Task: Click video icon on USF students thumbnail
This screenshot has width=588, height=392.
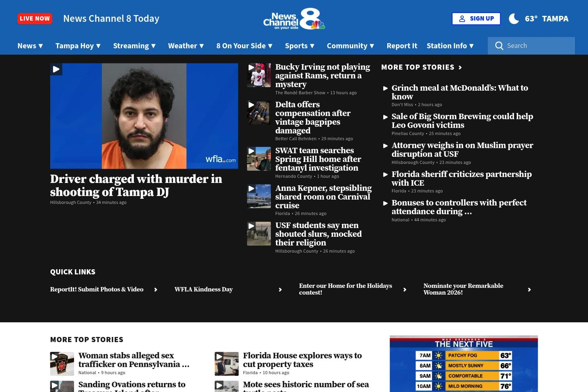Action: [x=251, y=226]
